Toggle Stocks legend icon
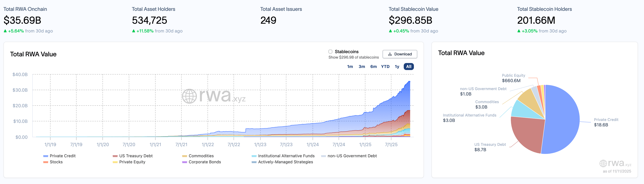This screenshot has height=184, width=644. 46,162
